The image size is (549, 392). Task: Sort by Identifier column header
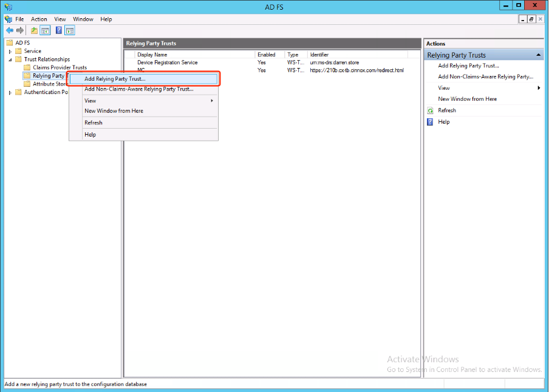click(358, 55)
